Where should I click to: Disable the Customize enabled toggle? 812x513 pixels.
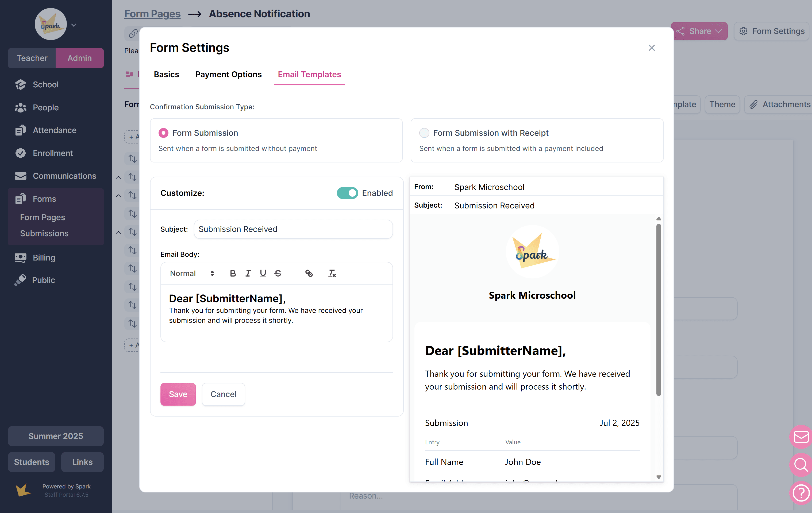347,193
